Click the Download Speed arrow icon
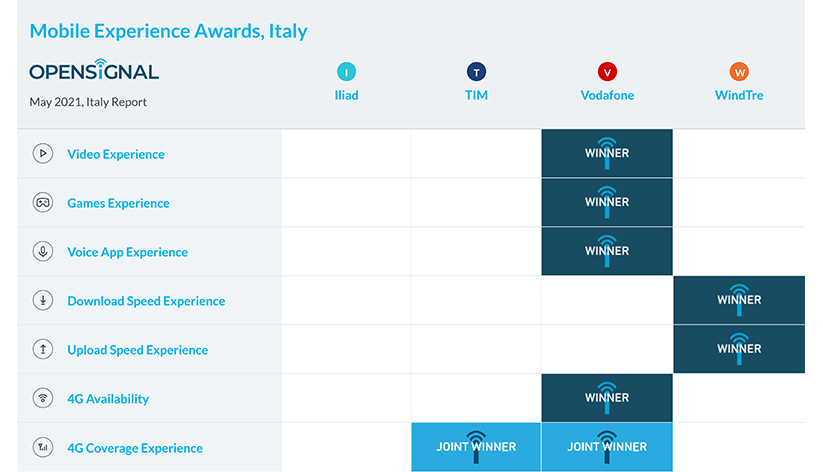 tap(43, 301)
